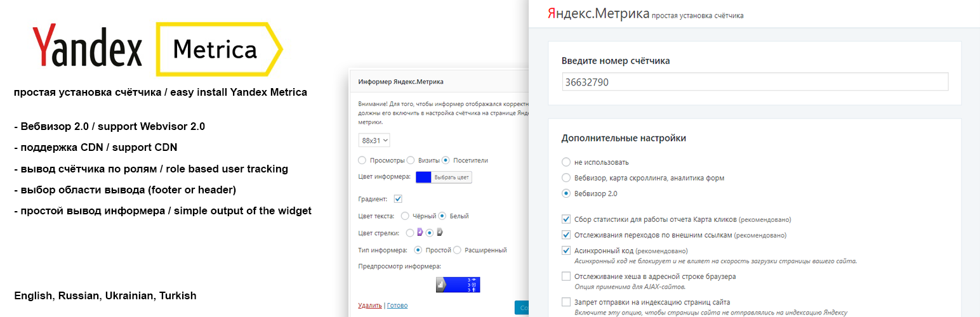
Task: Click the Удалить link
Action: (x=370, y=306)
